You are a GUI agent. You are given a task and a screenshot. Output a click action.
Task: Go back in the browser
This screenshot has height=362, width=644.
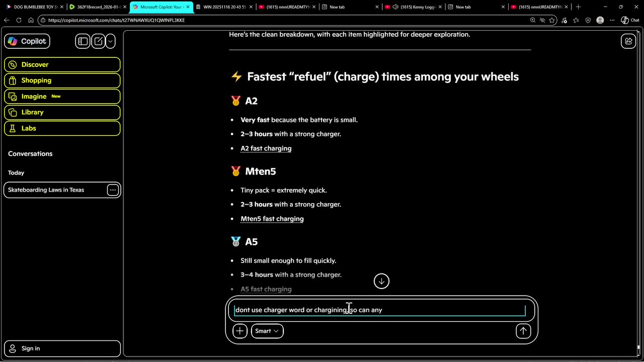(7, 20)
